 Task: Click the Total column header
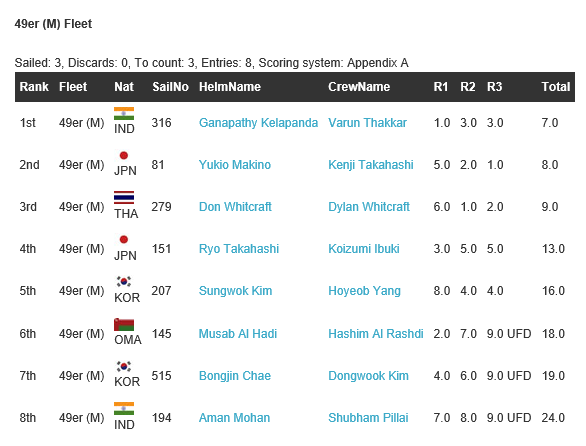click(x=556, y=87)
